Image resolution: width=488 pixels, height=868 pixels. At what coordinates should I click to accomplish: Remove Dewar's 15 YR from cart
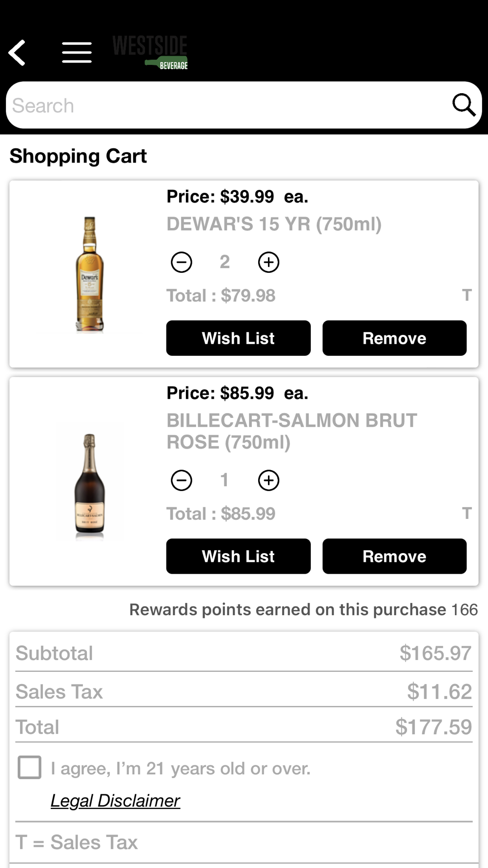394,338
